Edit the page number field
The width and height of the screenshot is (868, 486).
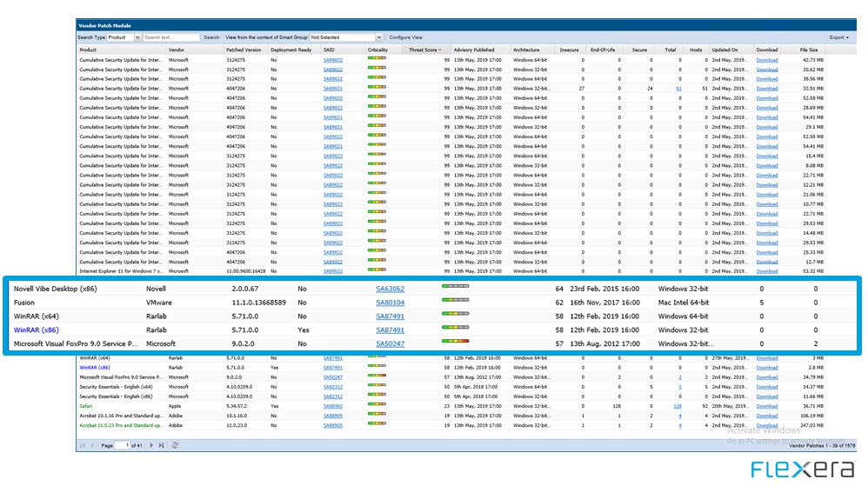123,445
